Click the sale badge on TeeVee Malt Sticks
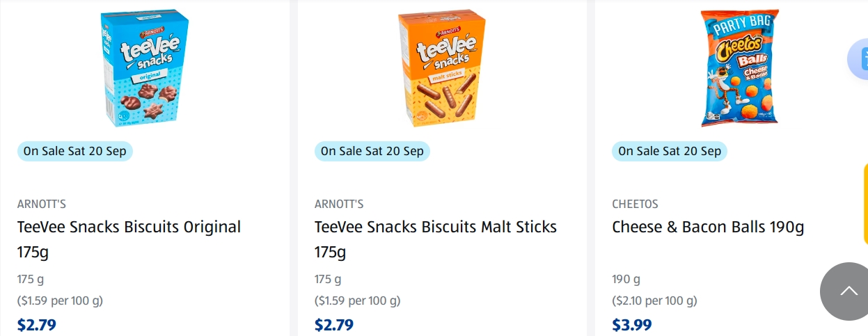This screenshot has width=868, height=336. 372,151
